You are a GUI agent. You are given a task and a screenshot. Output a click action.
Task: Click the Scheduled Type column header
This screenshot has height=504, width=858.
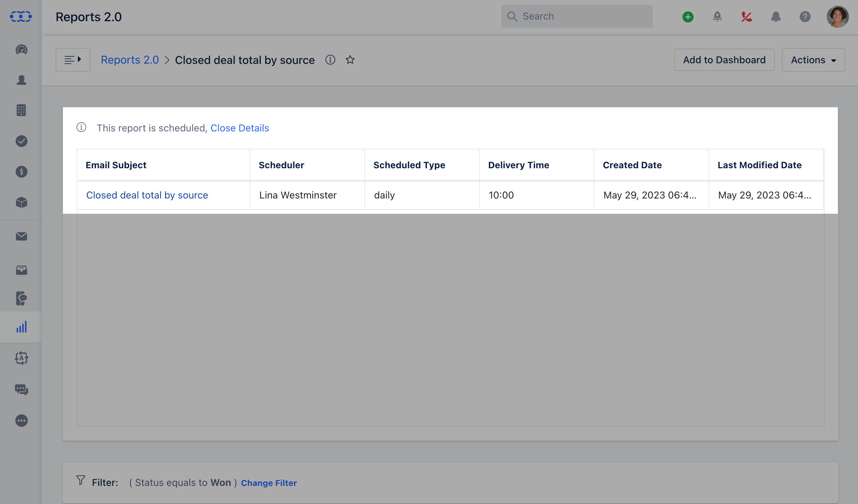[x=422, y=165]
